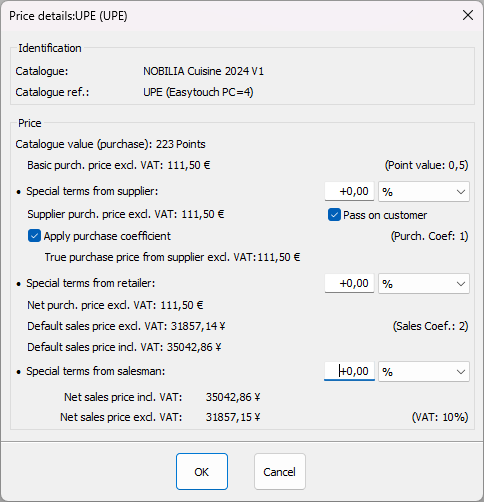
Task: Open the salesman special terms unit dropdown
Action: (x=424, y=372)
